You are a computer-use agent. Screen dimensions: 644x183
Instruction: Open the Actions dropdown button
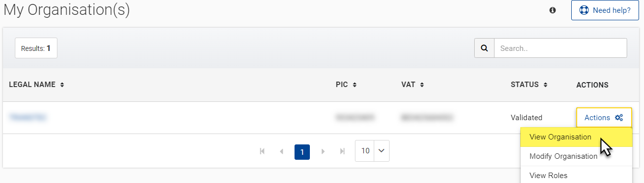point(604,118)
